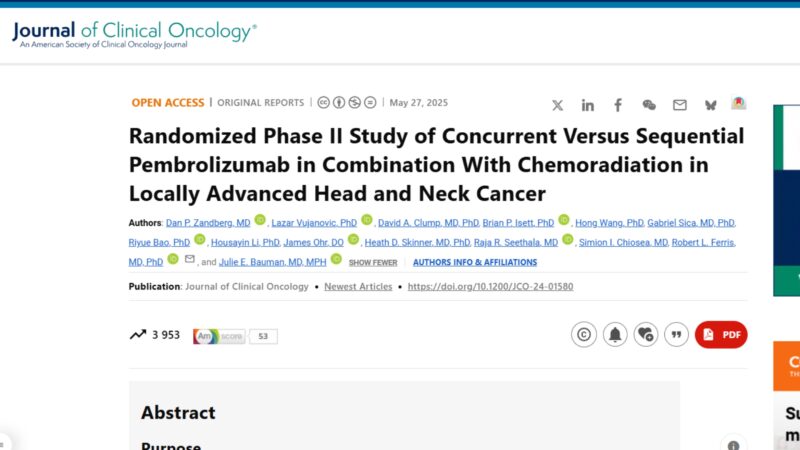Image resolution: width=800 pixels, height=450 pixels.
Task: Open Dan P. Zandberg author link
Action: point(208,223)
